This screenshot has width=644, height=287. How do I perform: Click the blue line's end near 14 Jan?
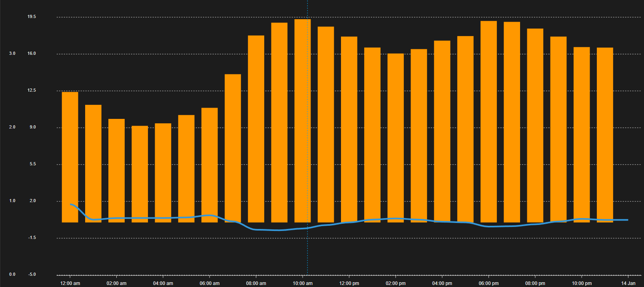point(627,220)
